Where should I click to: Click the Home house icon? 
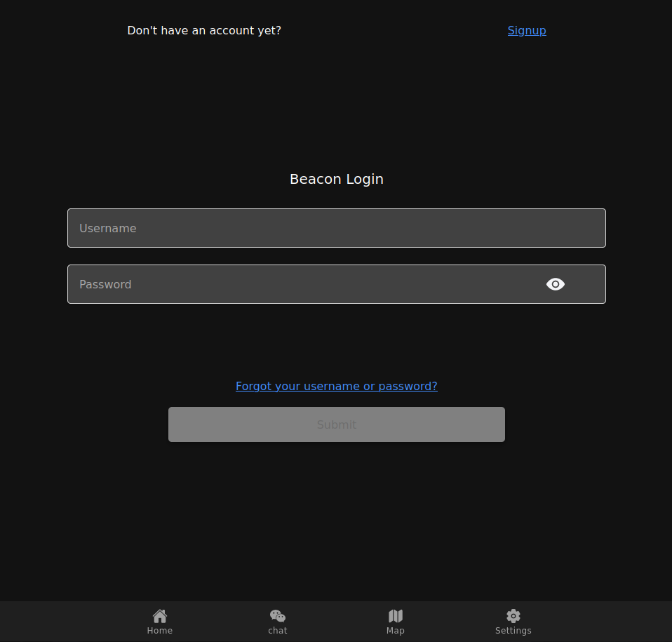click(x=160, y=616)
